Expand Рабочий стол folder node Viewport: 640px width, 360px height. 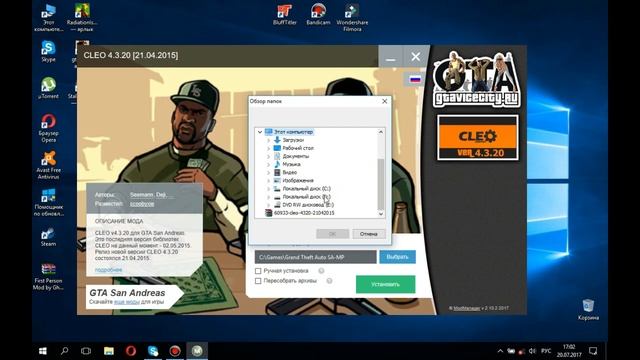point(269,148)
